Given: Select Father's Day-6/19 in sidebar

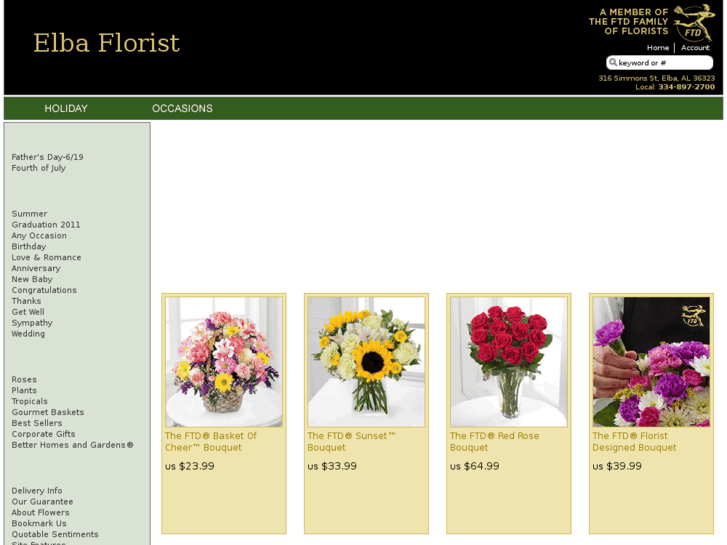Looking at the screenshot, I should coord(47,157).
